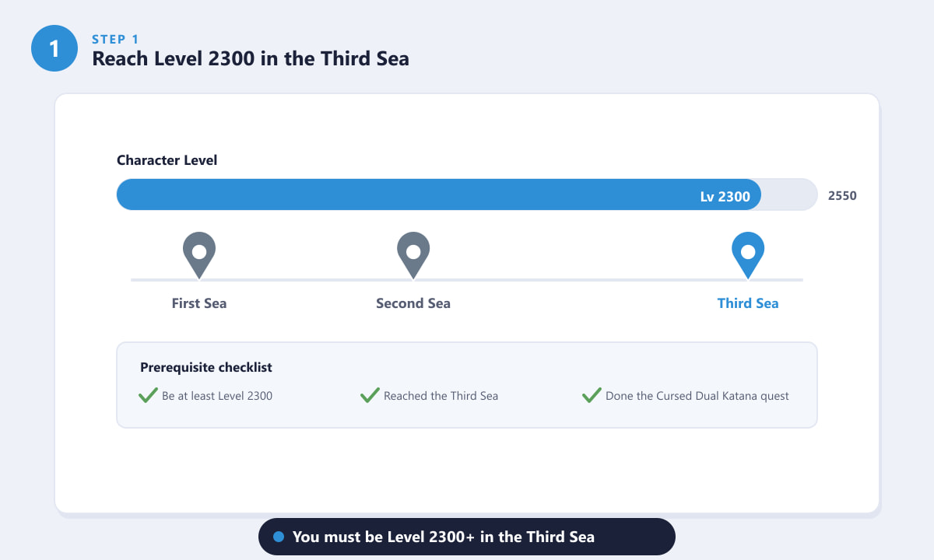Select the blue Third Sea pin icon

coord(748,255)
